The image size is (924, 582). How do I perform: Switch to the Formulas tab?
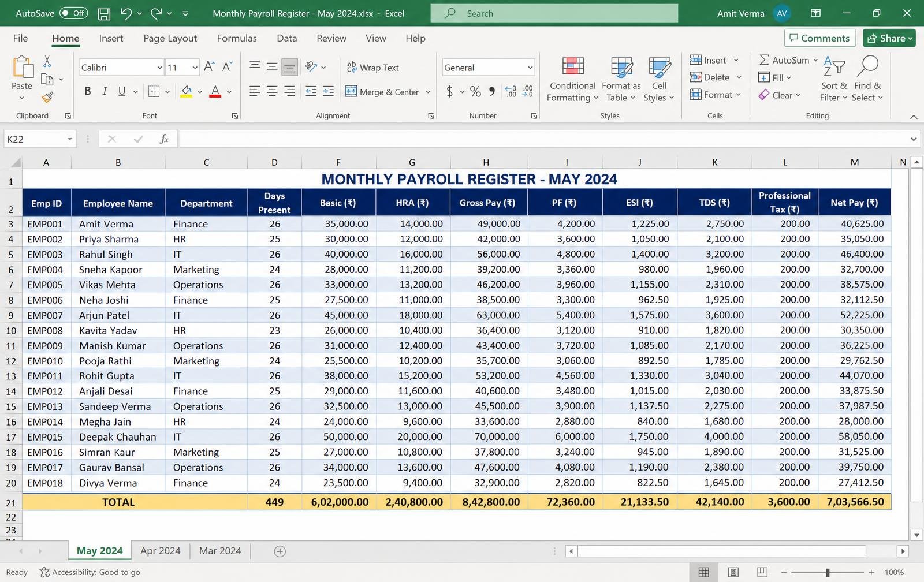point(237,38)
